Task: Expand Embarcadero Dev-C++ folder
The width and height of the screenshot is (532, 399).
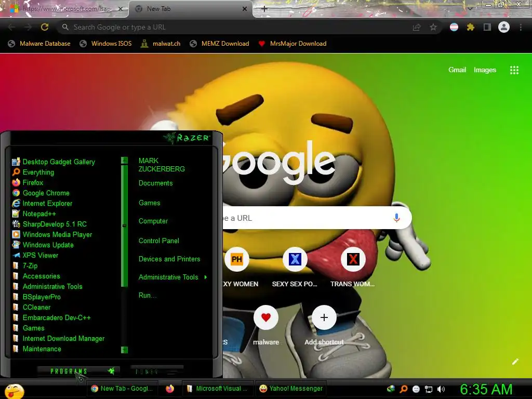Action: [x=51, y=317]
